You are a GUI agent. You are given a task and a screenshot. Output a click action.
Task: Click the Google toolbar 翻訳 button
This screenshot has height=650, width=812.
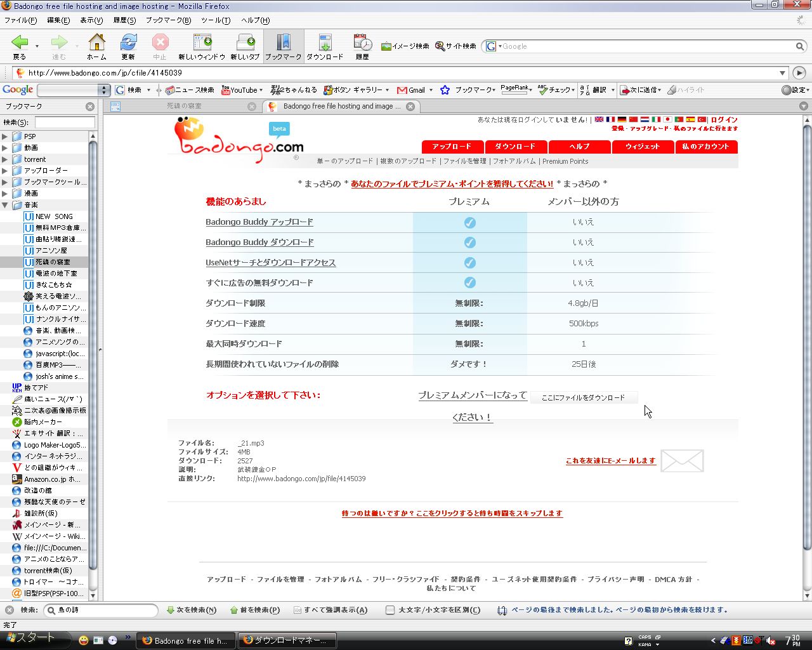[x=597, y=90]
